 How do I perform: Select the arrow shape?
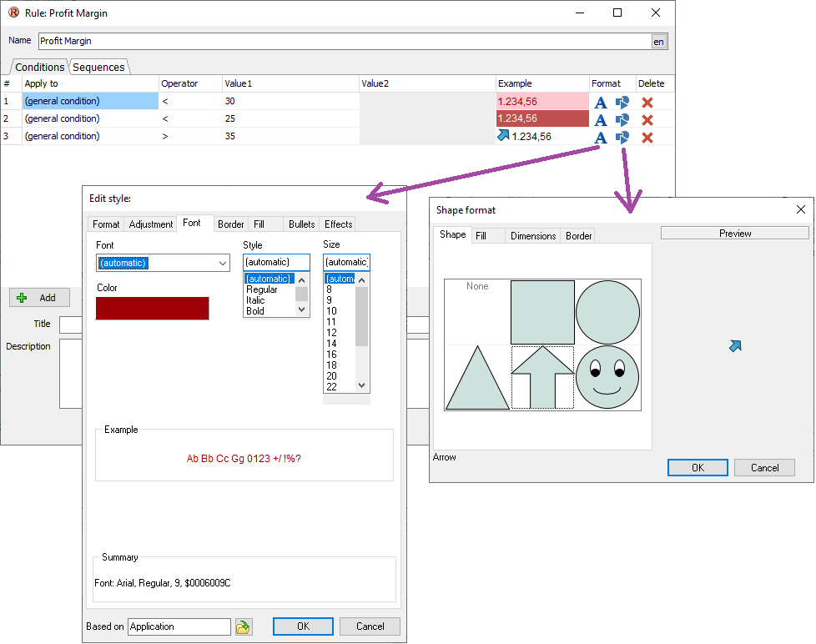(543, 378)
